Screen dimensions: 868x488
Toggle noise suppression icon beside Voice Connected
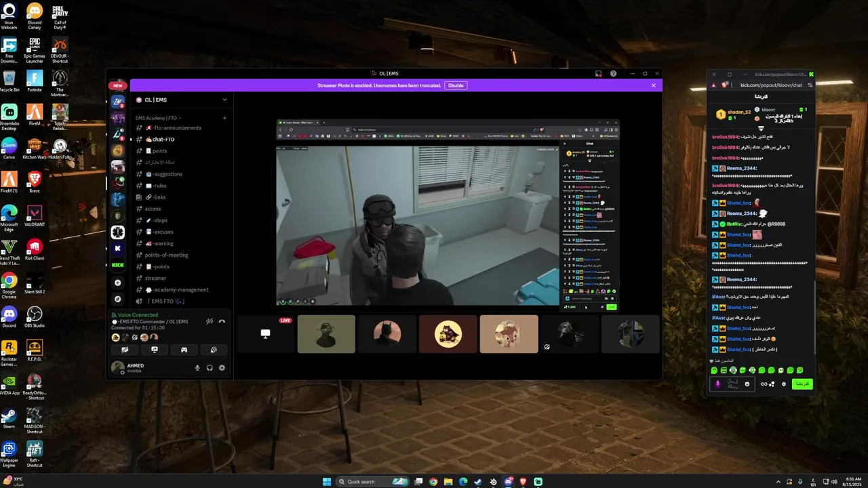[x=210, y=321]
